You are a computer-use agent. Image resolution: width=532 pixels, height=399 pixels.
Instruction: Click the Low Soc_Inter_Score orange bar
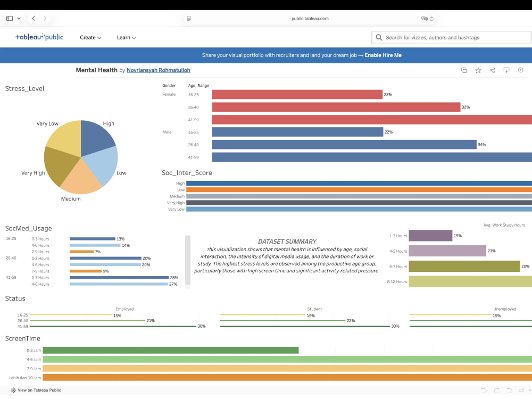click(x=359, y=190)
